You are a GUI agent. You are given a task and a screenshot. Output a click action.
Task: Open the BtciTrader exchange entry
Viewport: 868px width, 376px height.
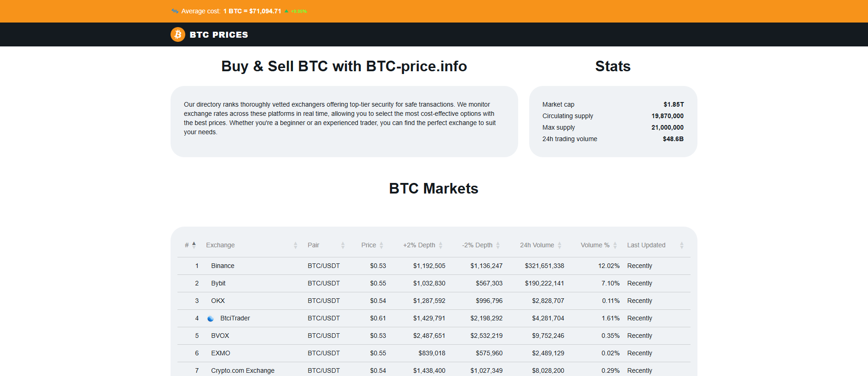coord(235,318)
